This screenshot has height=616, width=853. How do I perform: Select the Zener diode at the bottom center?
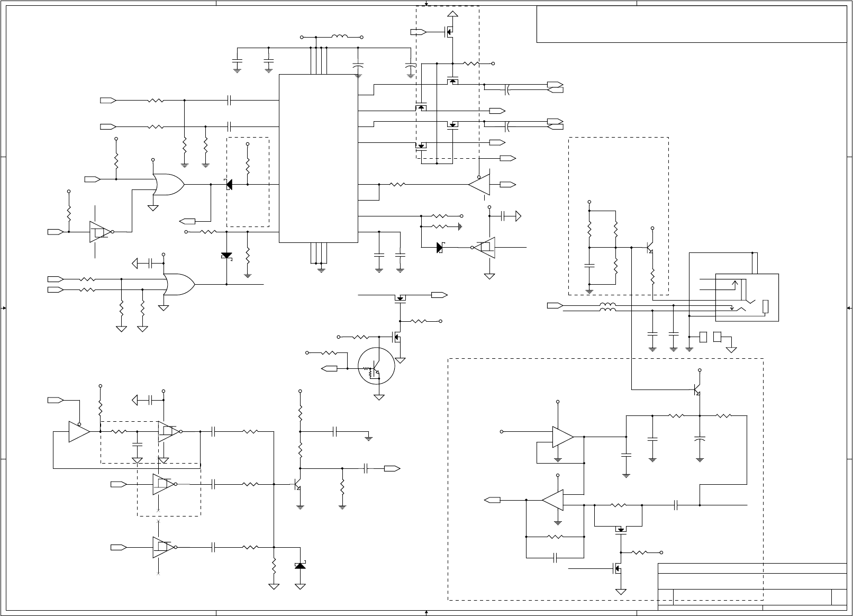(x=301, y=566)
